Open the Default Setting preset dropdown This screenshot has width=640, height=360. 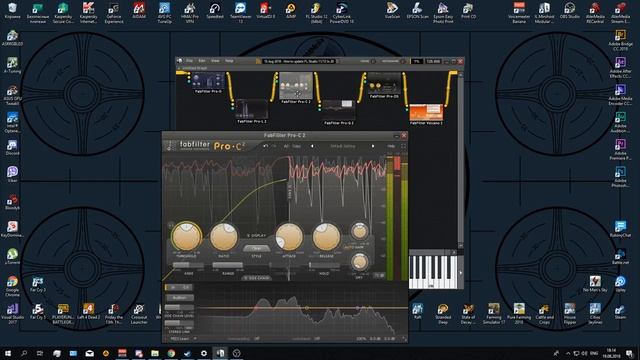click(x=343, y=146)
